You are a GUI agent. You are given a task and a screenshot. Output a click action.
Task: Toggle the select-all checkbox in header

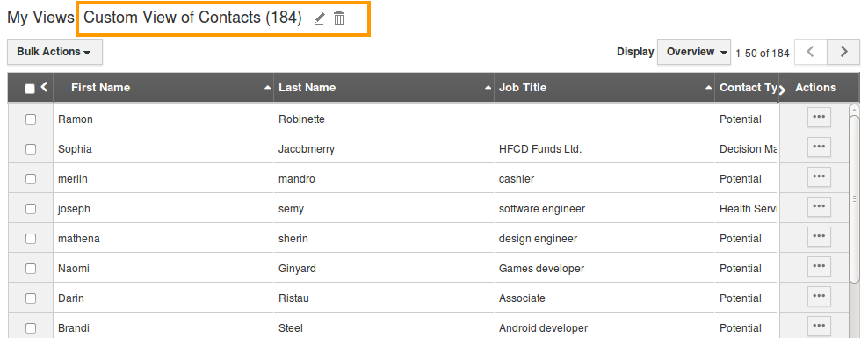(x=30, y=89)
